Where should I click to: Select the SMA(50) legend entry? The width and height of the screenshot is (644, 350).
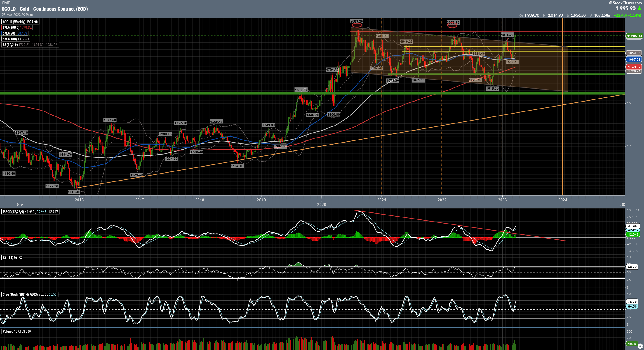coord(15,33)
